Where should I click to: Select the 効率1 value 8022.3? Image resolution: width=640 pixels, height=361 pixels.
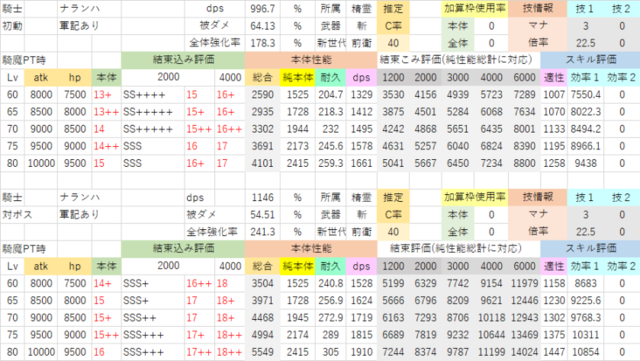(586, 112)
